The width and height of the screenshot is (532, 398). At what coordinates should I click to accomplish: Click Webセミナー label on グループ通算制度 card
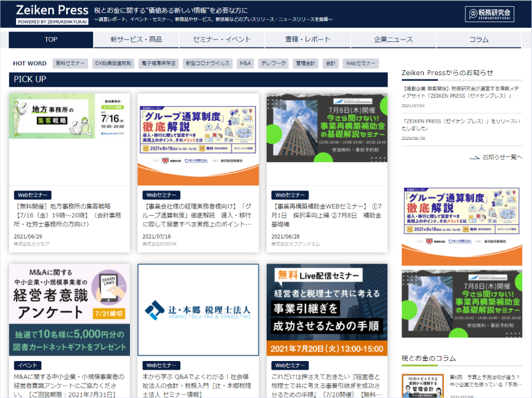[x=161, y=195]
